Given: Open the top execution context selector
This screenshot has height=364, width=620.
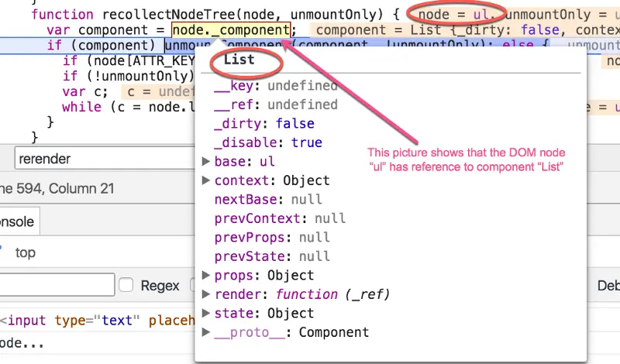Looking at the screenshot, I should (x=26, y=252).
